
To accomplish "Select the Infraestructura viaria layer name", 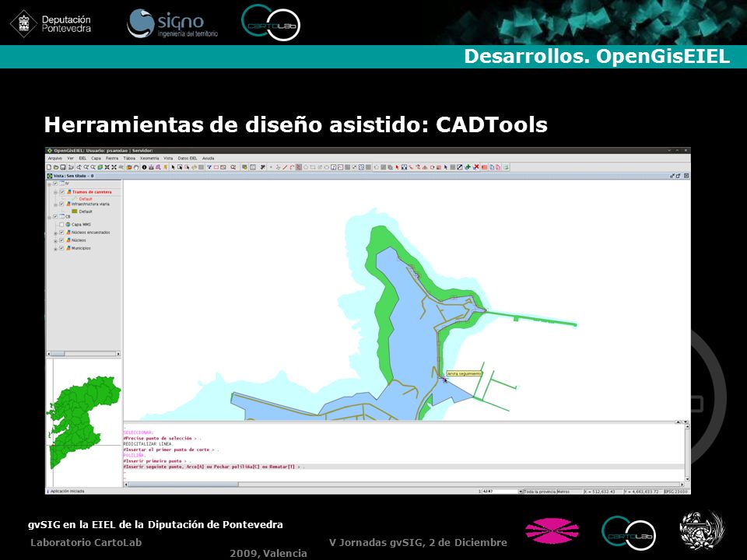I will click(x=90, y=204).
